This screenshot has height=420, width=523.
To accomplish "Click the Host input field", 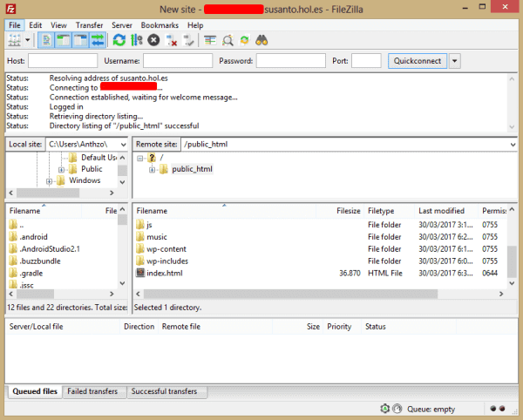I will coord(63,61).
